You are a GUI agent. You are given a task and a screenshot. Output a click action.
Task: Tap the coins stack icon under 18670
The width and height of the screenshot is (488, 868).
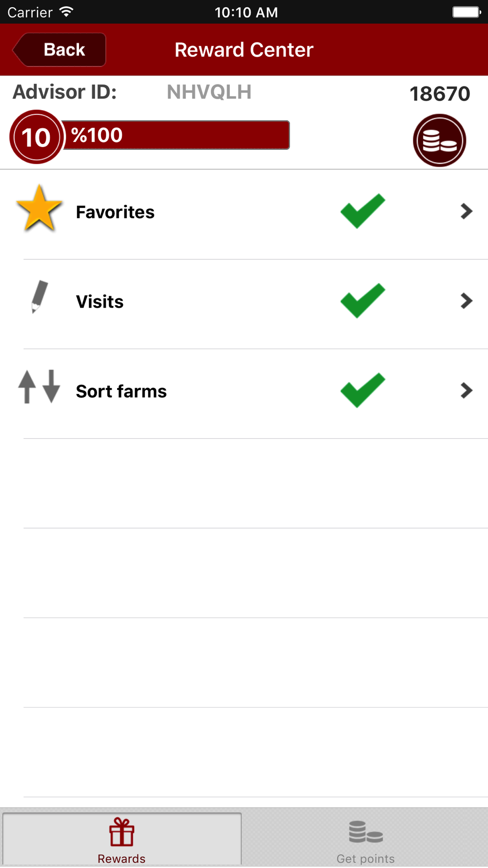pyautogui.click(x=439, y=141)
